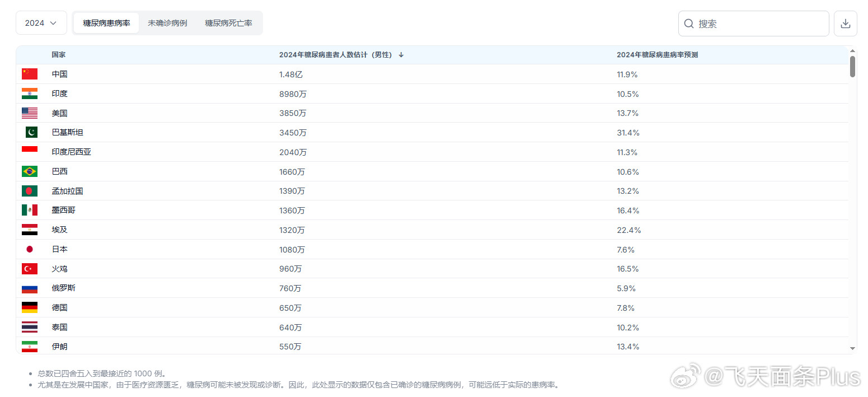Click the scrollbar down arrow
The height and width of the screenshot is (397, 868).
coord(853,348)
